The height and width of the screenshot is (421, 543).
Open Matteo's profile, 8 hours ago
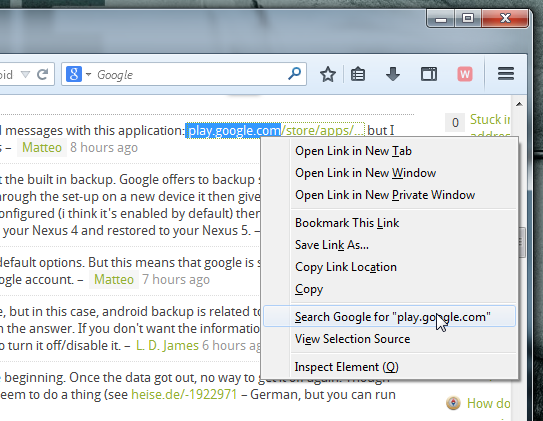42,147
